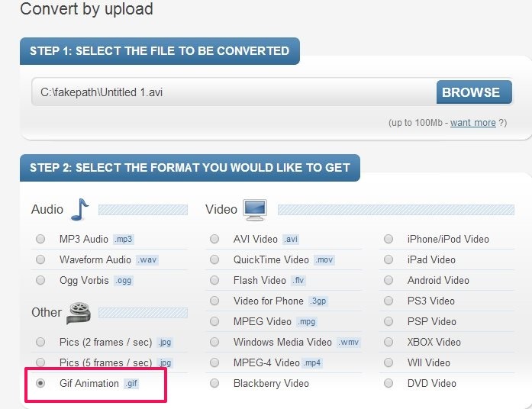
Task: Click the BROWSE button
Action: 471,92
